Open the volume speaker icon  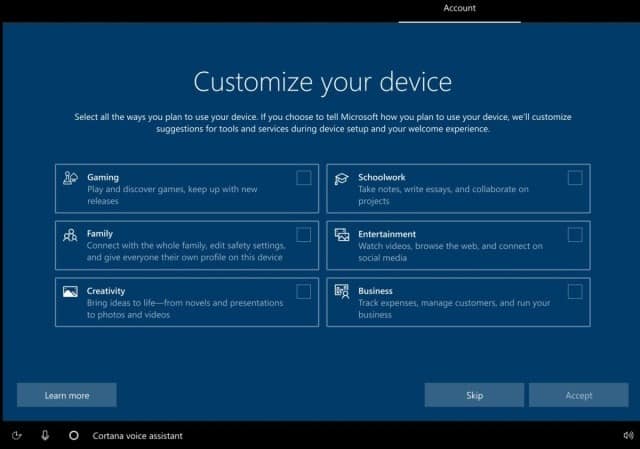629,436
